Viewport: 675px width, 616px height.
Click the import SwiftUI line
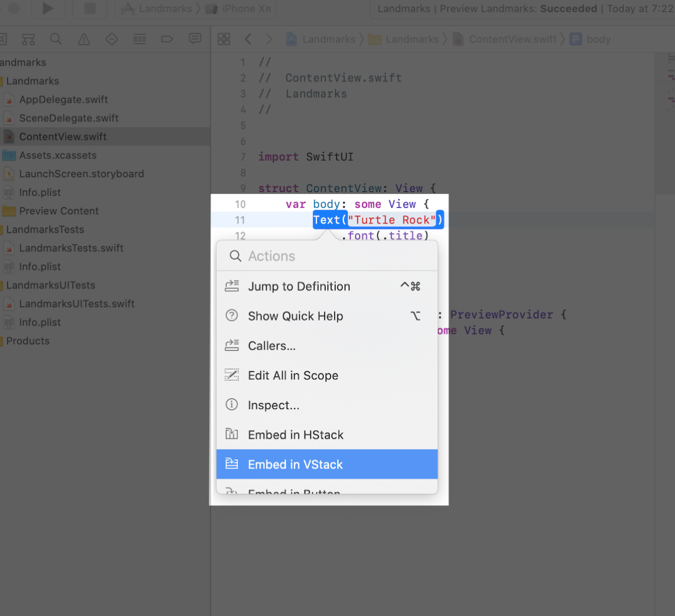click(306, 157)
